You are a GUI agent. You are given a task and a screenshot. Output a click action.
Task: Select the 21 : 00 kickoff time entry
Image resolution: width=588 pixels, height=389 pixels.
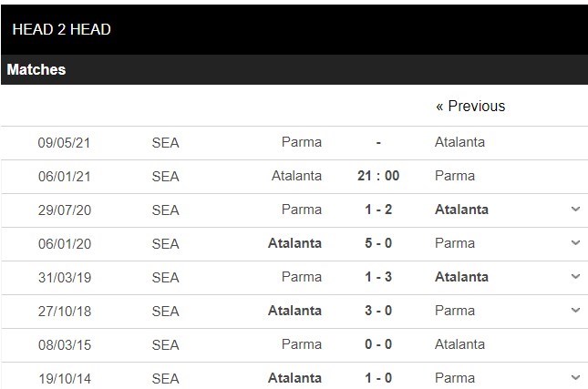tap(378, 176)
